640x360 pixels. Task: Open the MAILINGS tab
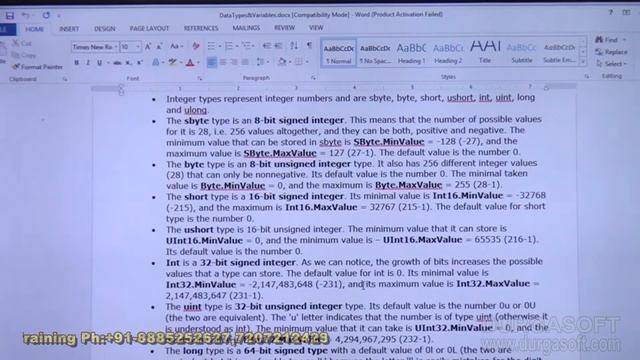click(x=246, y=28)
